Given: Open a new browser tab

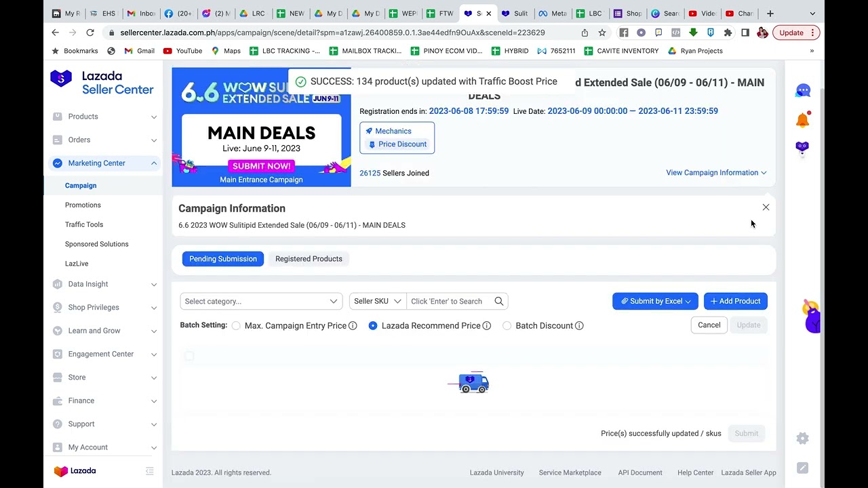Looking at the screenshot, I should click(x=770, y=14).
